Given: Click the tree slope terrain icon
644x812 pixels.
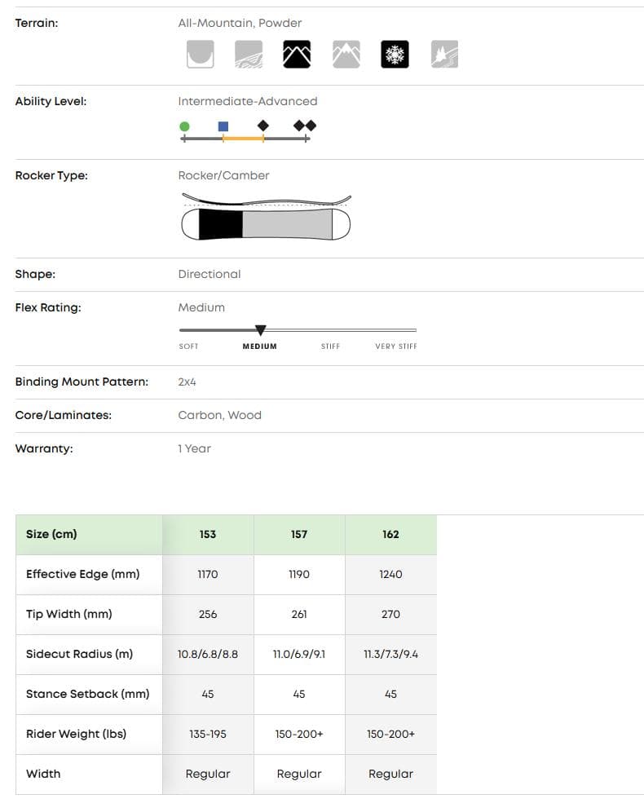Looking at the screenshot, I should [444, 54].
